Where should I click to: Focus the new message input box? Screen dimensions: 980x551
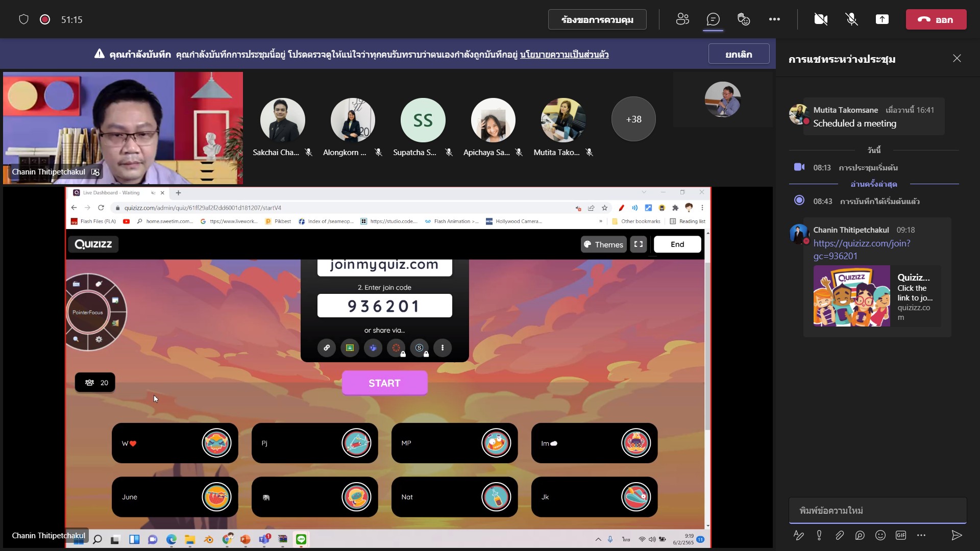[877, 511]
